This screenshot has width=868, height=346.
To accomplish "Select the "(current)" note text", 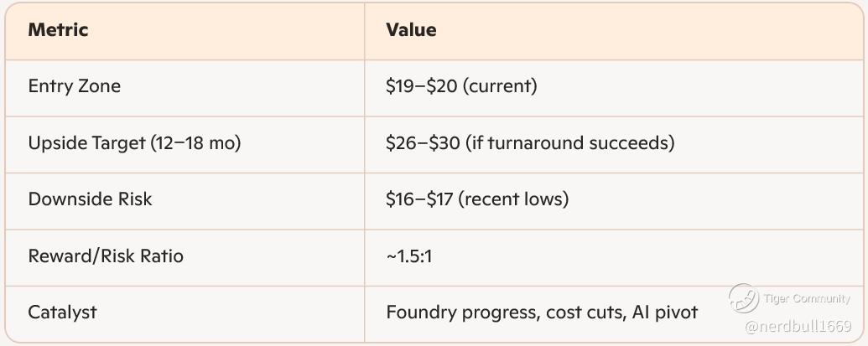I will [501, 86].
